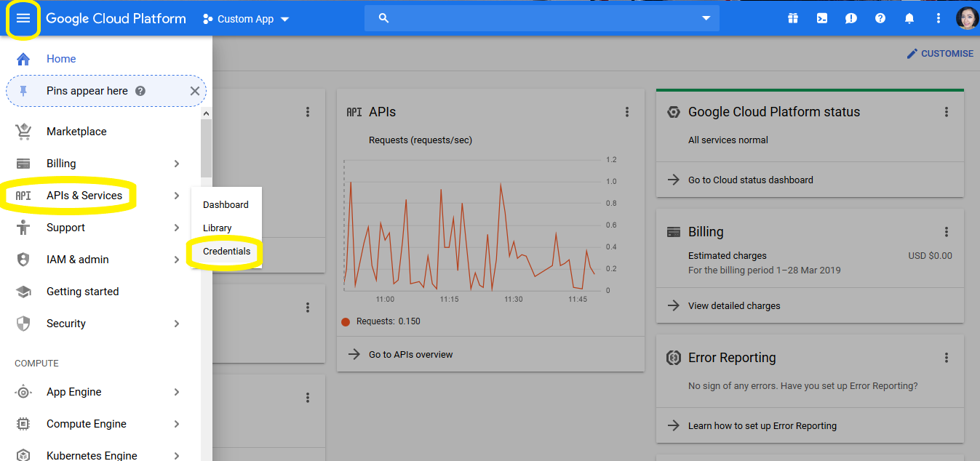Click the help question mark icon

(x=880, y=18)
